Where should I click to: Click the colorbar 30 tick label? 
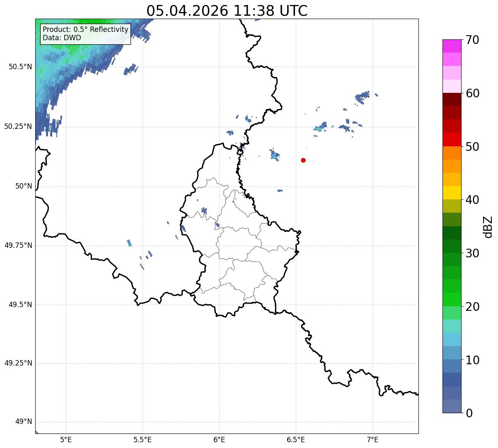pos(472,253)
